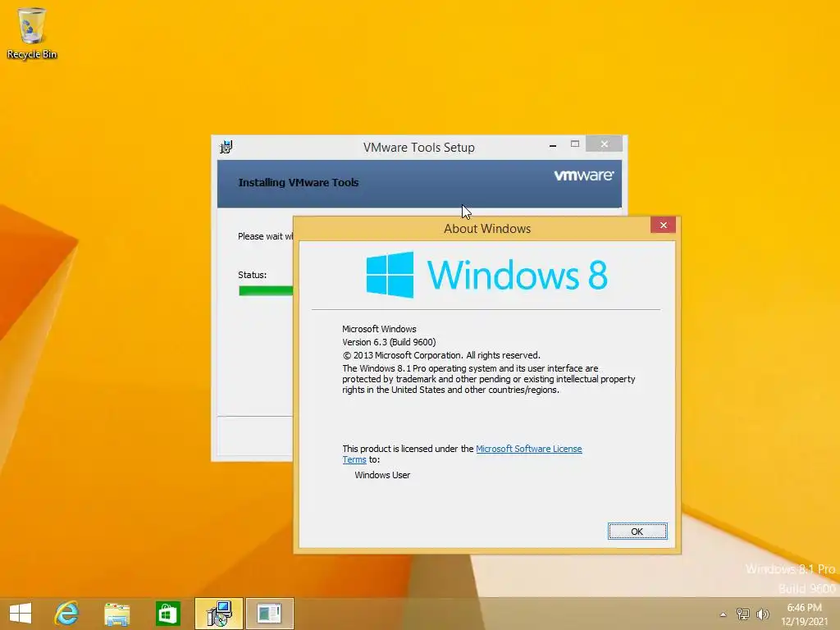Click the VMware Tools Setup installer title icon
Viewport: 840px width, 630px height.
[226, 147]
